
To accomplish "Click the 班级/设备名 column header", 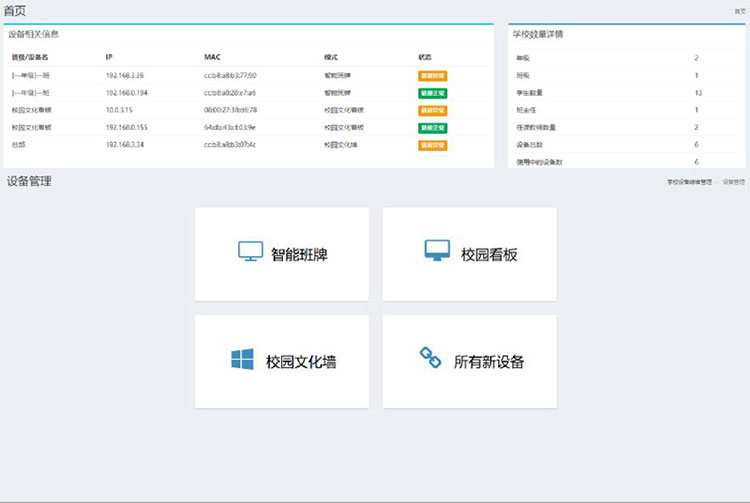I will [x=30, y=57].
